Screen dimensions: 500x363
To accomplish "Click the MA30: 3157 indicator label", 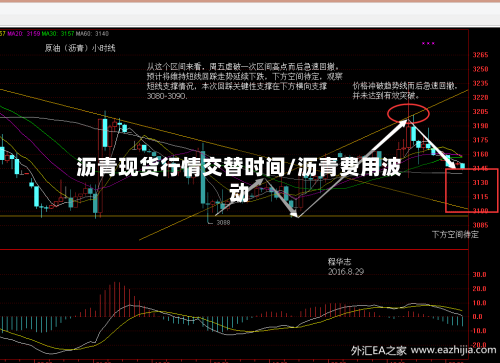I will tap(58, 34).
